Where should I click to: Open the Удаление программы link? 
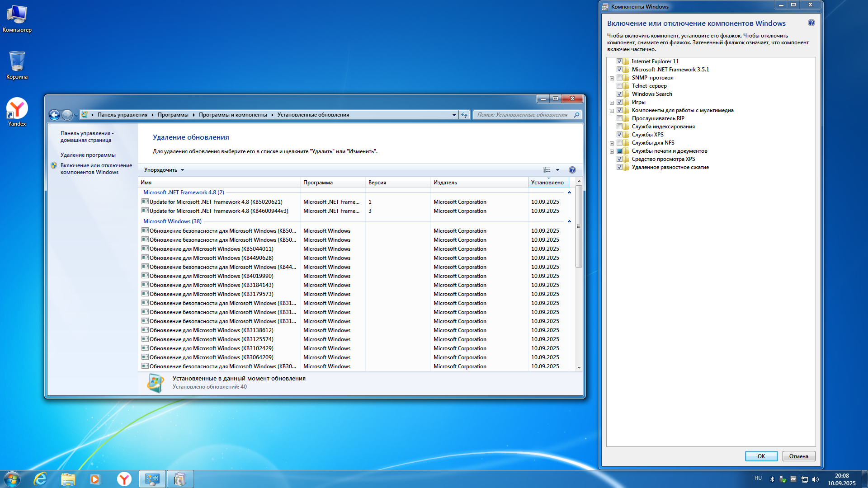[88, 155]
